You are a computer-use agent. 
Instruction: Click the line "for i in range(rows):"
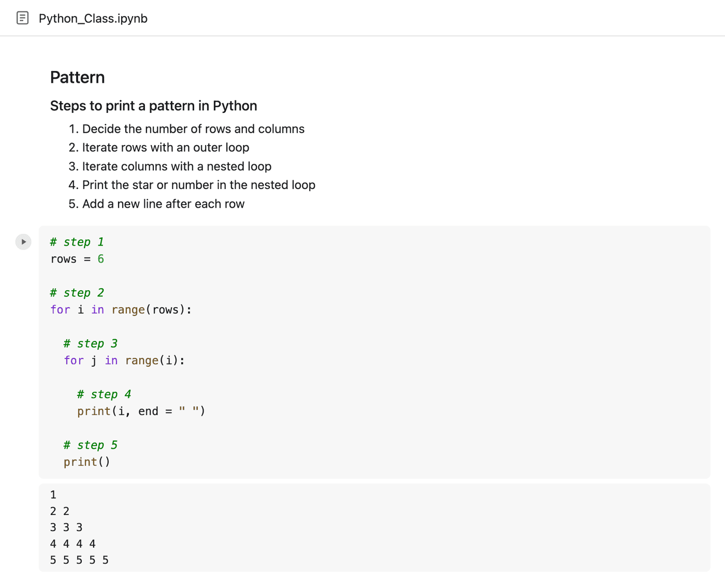(121, 310)
